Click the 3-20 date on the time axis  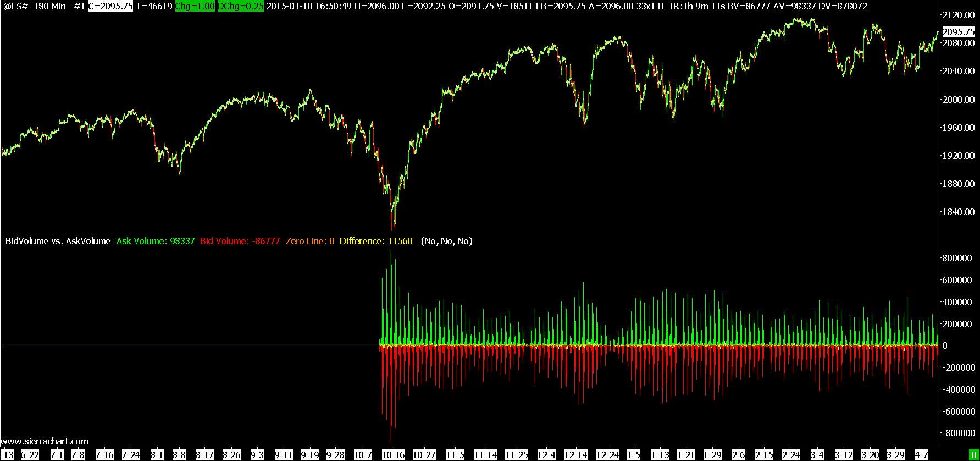point(870,455)
